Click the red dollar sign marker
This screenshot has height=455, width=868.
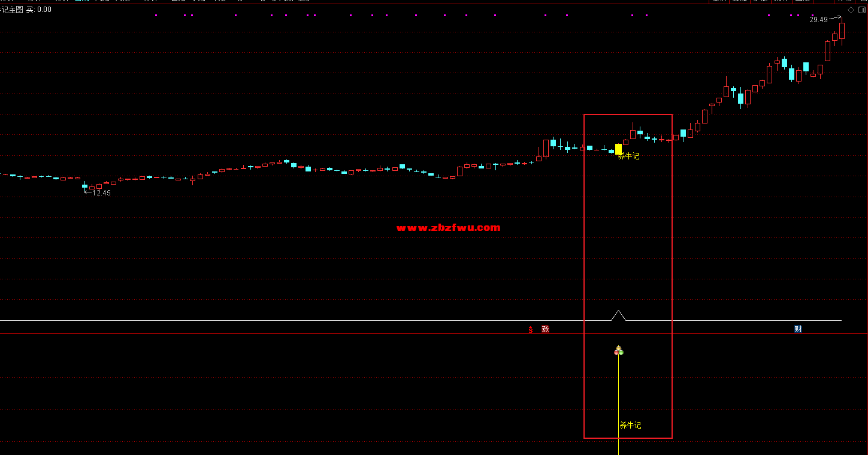pos(530,329)
